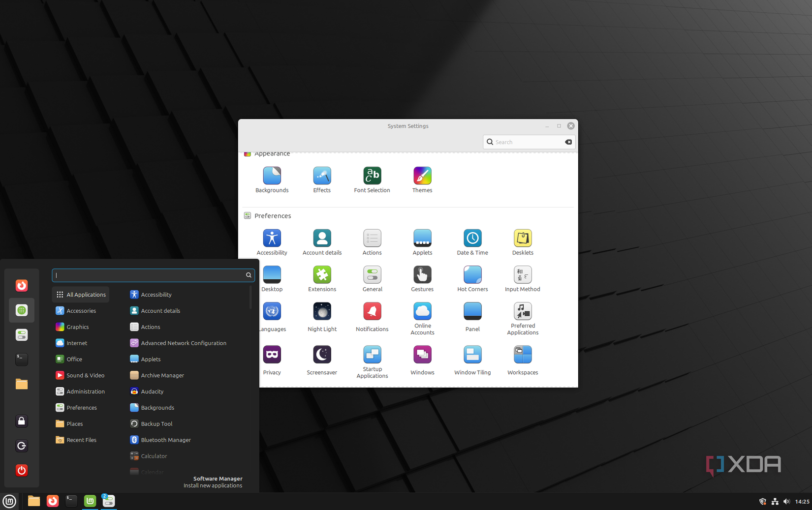Image resolution: width=812 pixels, height=510 pixels.
Task: Open the Night Light settings
Action: tap(322, 316)
